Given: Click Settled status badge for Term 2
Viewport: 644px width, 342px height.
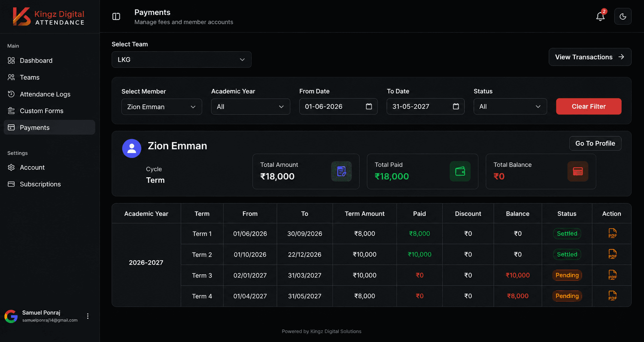Looking at the screenshot, I should 567,254.
